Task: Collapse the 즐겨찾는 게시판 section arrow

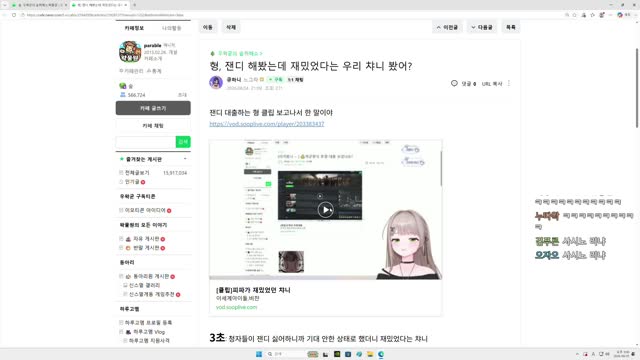Action: [185, 159]
